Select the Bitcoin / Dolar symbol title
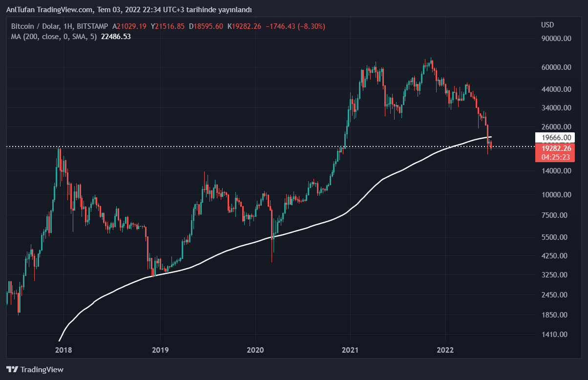588x380 pixels. pyautogui.click(x=35, y=26)
